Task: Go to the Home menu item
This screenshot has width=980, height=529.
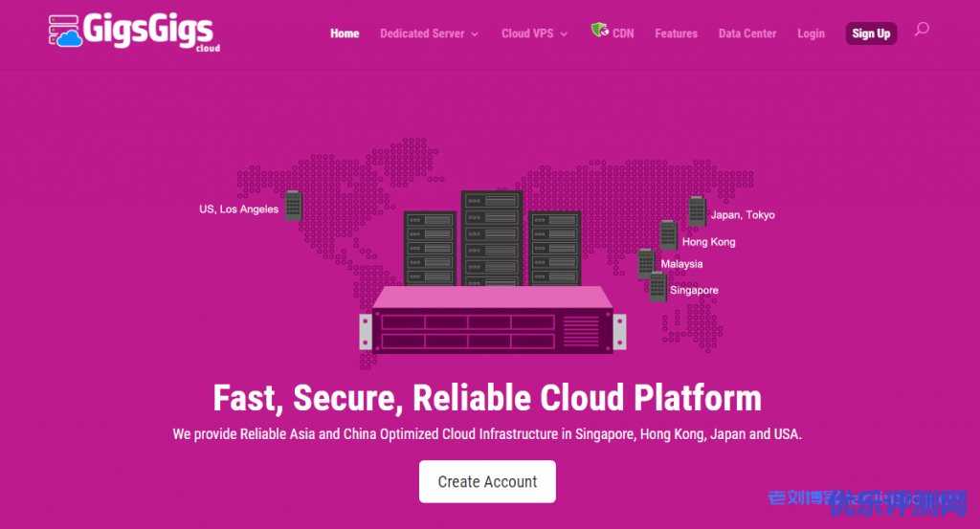Action: (345, 33)
